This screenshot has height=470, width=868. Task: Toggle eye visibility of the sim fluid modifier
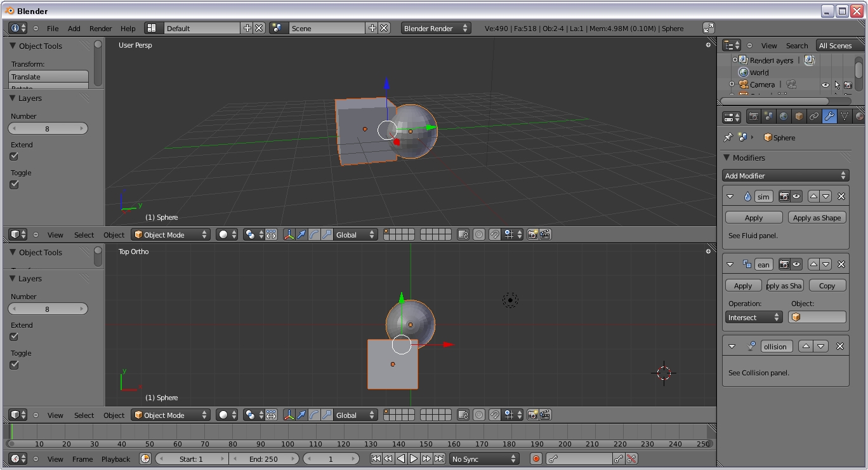point(796,196)
